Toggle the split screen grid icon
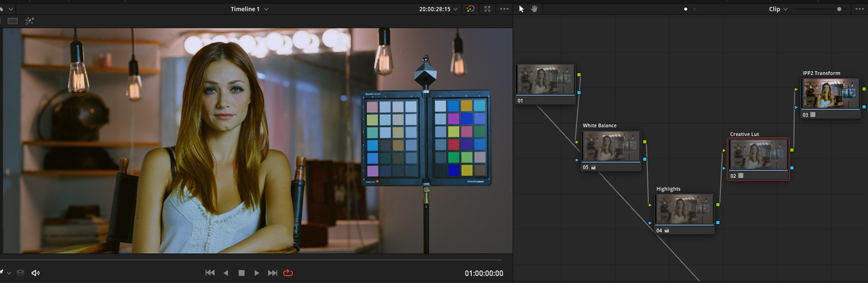This screenshot has height=283, width=868. point(12,21)
